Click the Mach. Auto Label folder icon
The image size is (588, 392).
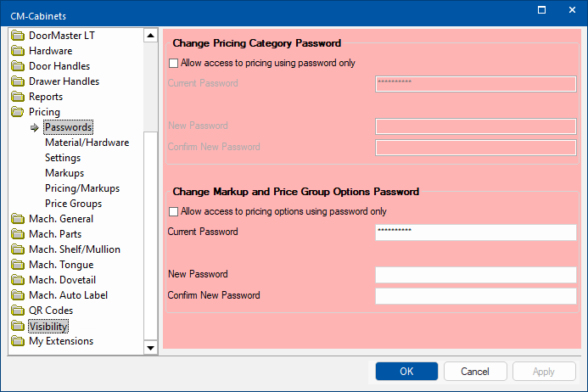[18, 295]
